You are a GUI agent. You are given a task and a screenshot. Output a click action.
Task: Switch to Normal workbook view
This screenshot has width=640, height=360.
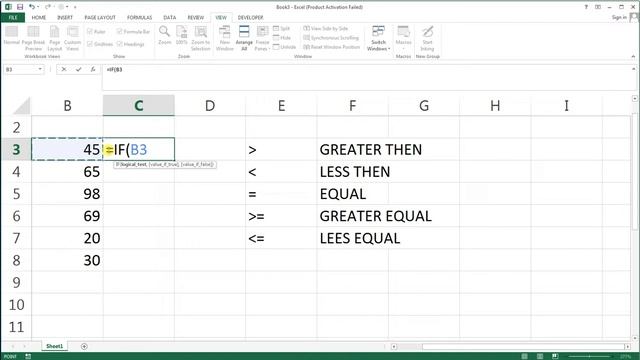(11, 36)
